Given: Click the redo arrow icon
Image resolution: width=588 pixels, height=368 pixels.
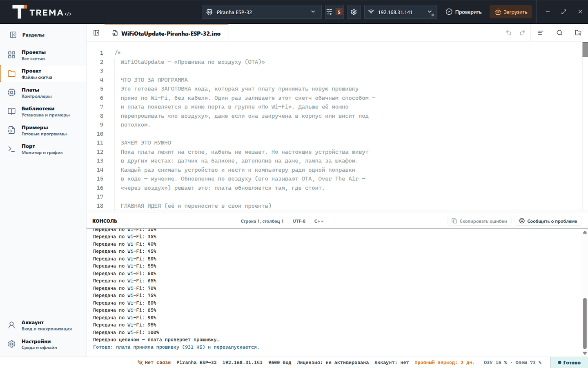Looking at the screenshot, I should pos(522,33).
